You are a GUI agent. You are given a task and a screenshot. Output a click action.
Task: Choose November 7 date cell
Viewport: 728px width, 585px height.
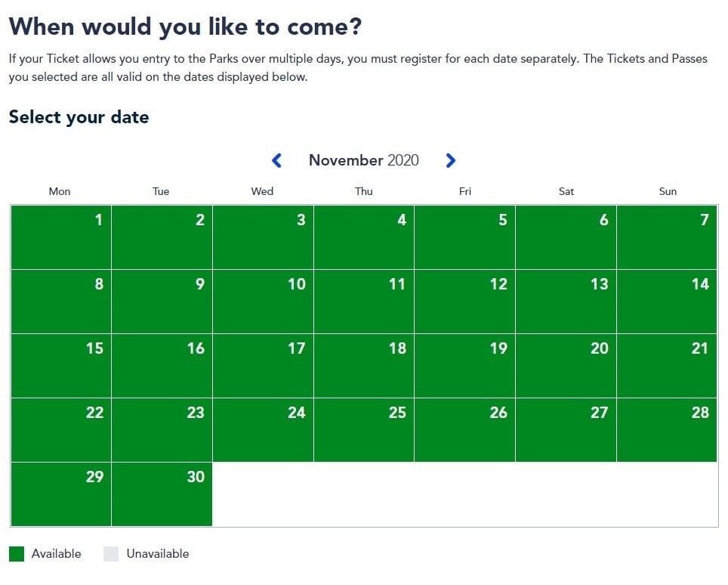point(667,237)
